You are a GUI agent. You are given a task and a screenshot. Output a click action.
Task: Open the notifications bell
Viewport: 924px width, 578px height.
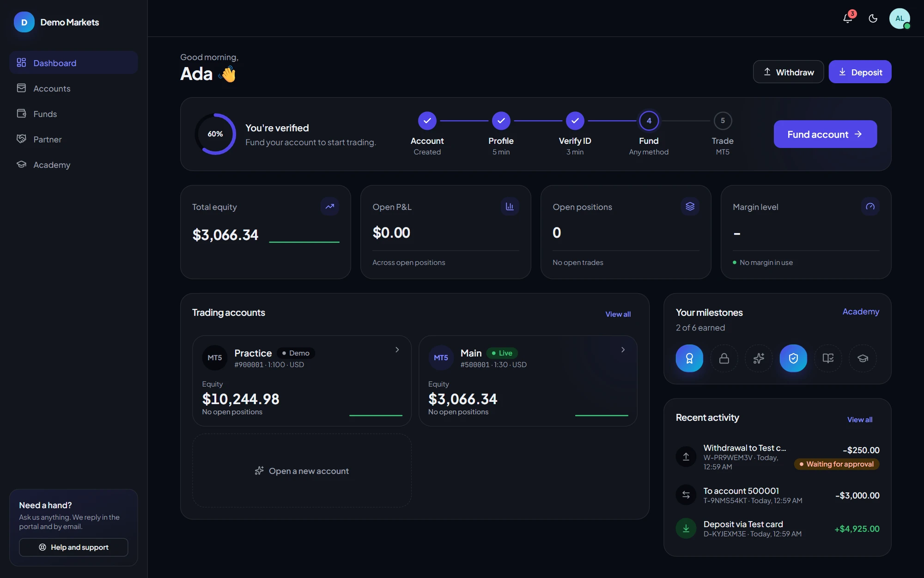848,18
